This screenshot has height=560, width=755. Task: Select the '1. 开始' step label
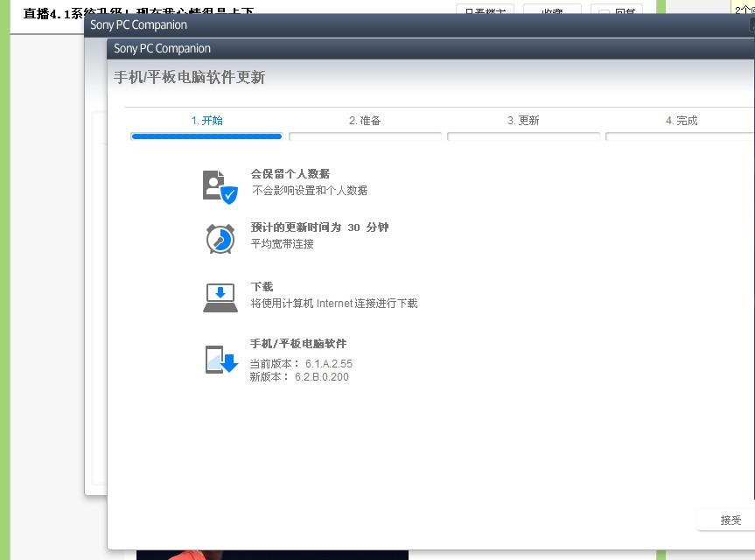pyautogui.click(x=206, y=121)
